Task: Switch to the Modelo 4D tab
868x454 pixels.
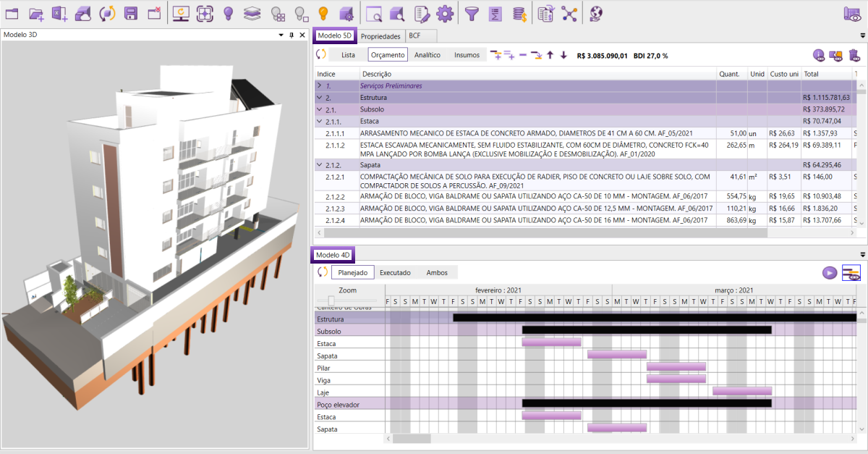Action: [x=334, y=255]
